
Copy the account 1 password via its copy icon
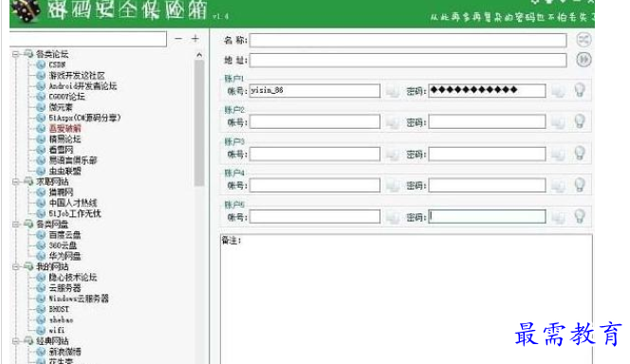558,91
